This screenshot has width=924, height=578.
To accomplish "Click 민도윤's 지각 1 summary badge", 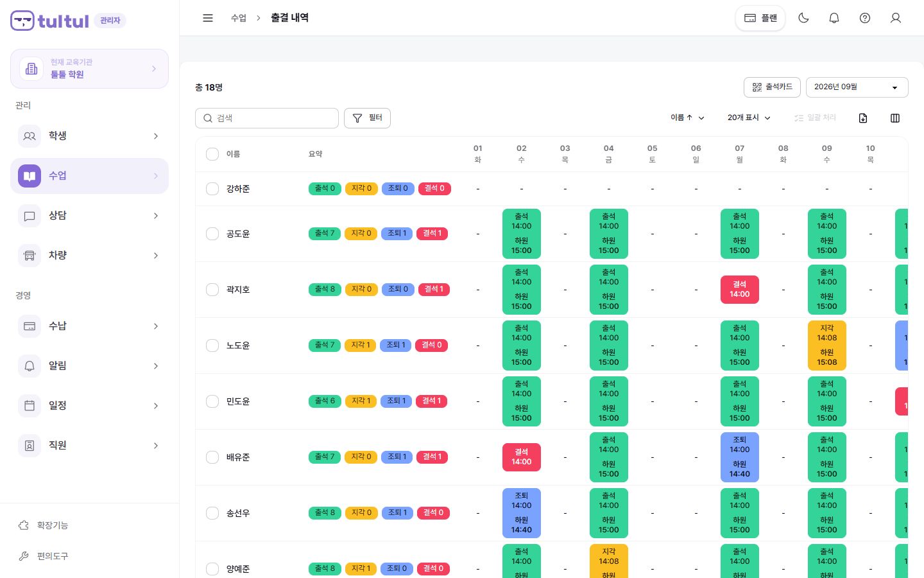I will [x=361, y=401].
